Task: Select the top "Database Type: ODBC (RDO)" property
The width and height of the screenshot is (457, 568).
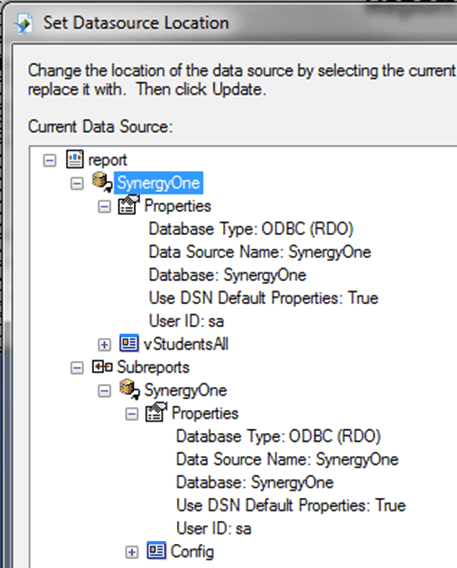Action: tap(251, 229)
